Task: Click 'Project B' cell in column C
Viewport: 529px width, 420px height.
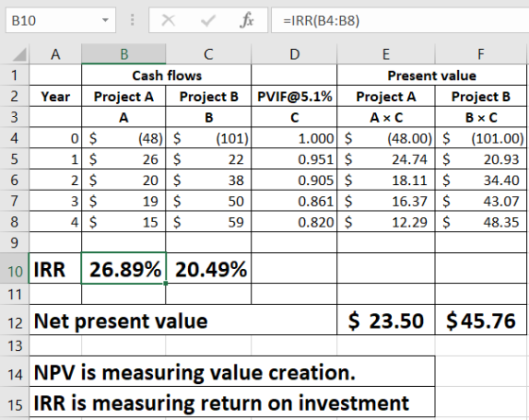Action: (x=209, y=96)
